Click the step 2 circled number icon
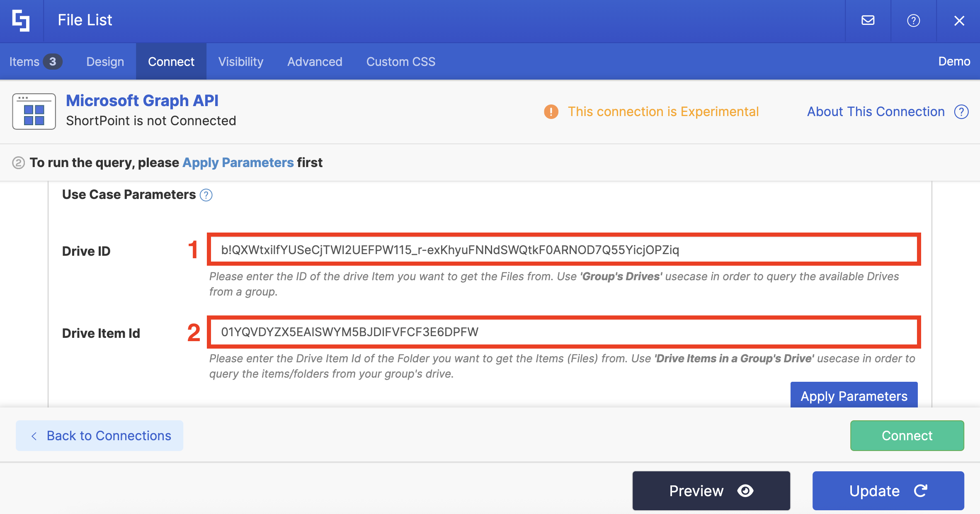Image resolution: width=980 pixels, height=514 pixels. pyautogui.click(x=18, y=162)
